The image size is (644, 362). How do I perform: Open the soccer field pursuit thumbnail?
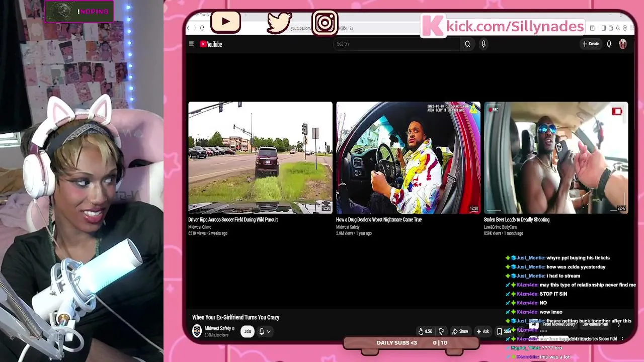pyautogui.click(x=260, y=158)
